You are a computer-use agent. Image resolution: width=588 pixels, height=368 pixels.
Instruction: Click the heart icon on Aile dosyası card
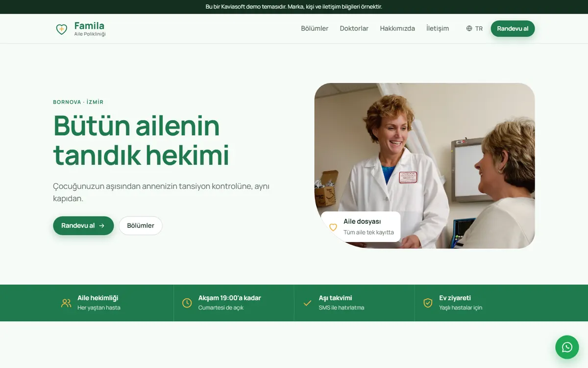tap(333, 227)
